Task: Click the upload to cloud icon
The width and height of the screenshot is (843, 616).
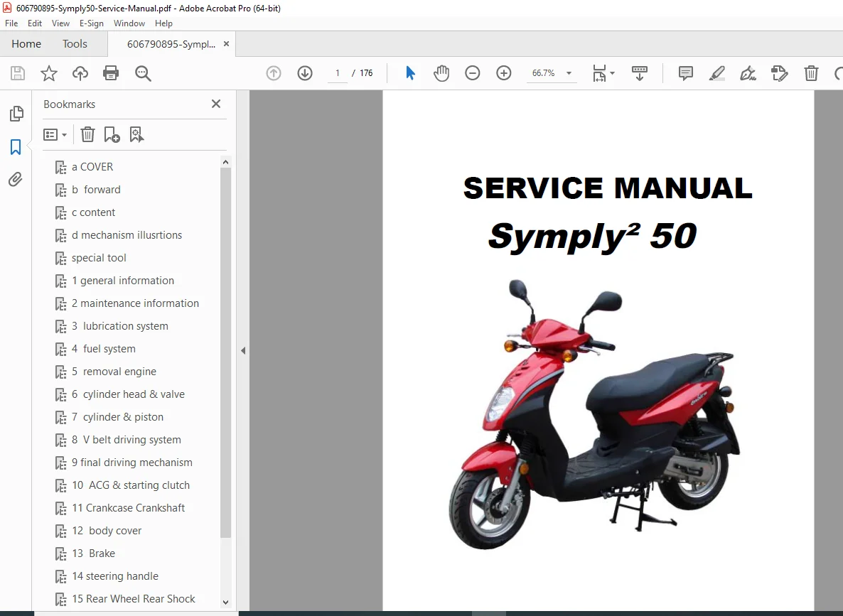Action: coord(80,73)
